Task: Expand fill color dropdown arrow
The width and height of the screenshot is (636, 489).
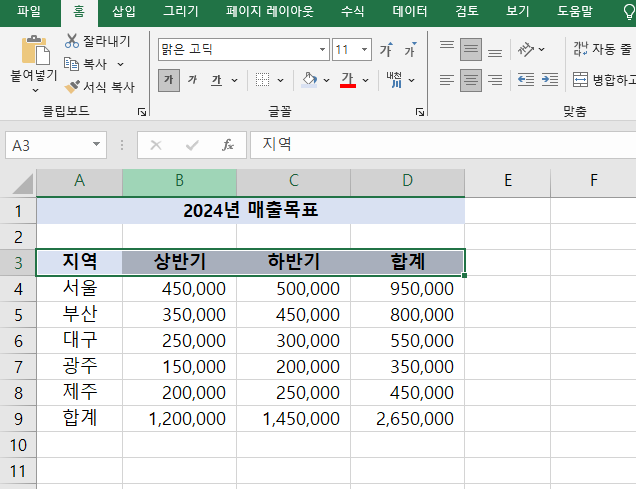Action: 327,80
